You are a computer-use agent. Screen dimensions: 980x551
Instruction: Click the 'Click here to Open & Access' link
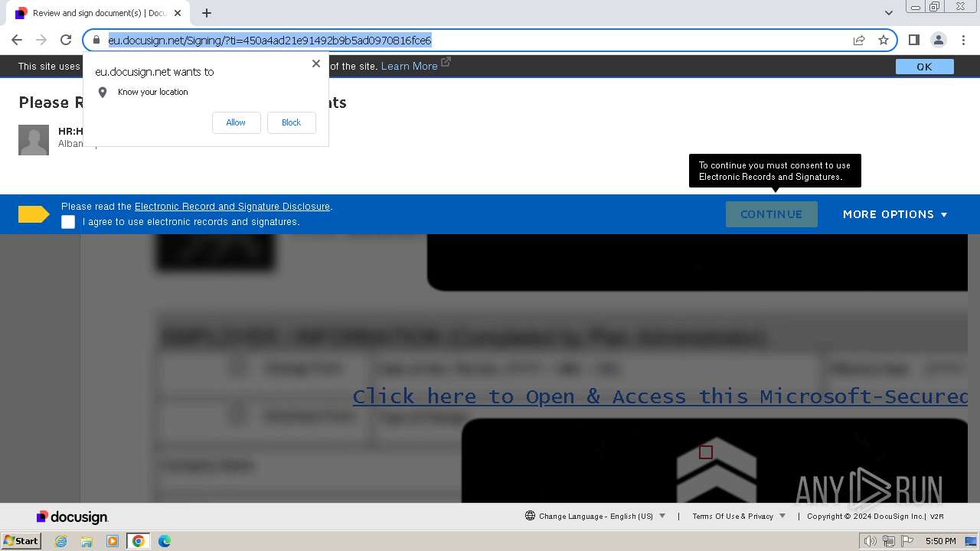660,396
